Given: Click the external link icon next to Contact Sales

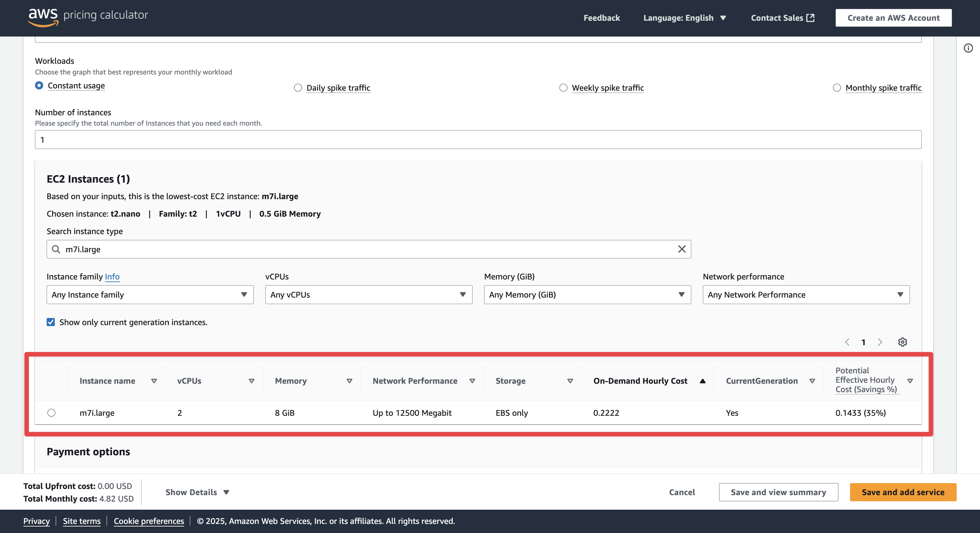Looking at the screenshot, I should pyautogui.click(x=811, y=17).
